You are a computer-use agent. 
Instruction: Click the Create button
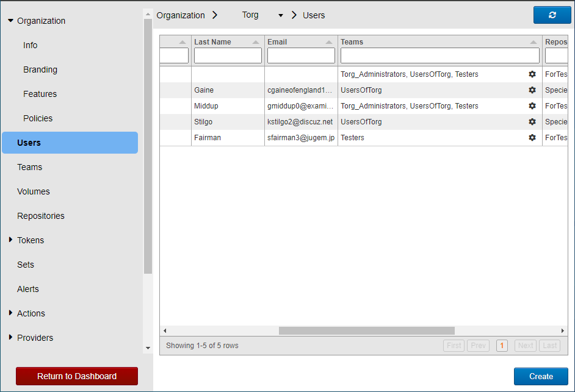[541, 376]
